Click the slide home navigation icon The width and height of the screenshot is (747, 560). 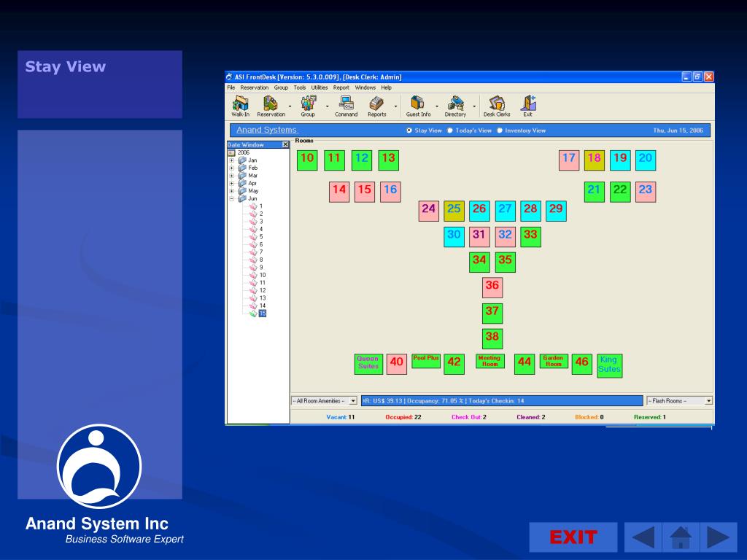[681, 537]
